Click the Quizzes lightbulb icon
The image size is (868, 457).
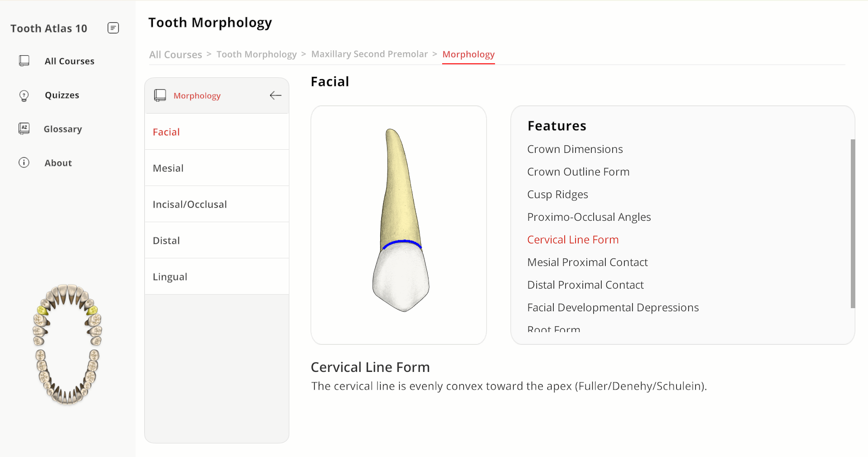24,95
